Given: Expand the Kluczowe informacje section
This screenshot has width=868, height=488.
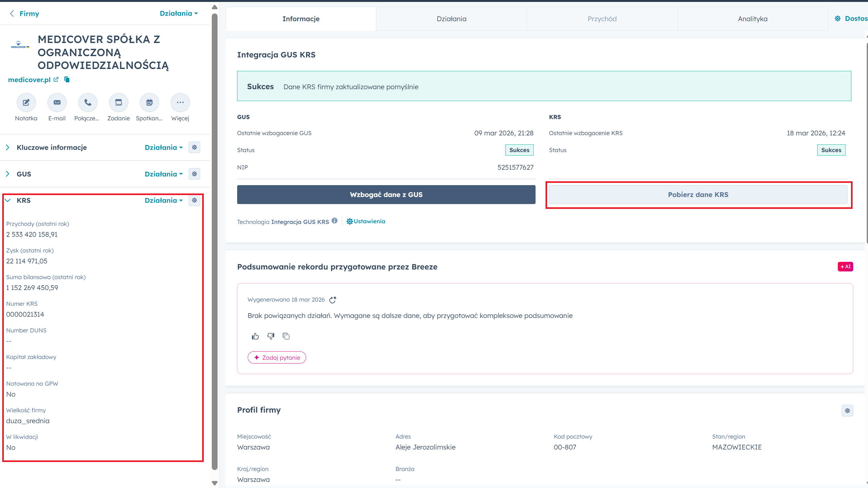Looking at the screenshot, I should [x=7, y=147].
